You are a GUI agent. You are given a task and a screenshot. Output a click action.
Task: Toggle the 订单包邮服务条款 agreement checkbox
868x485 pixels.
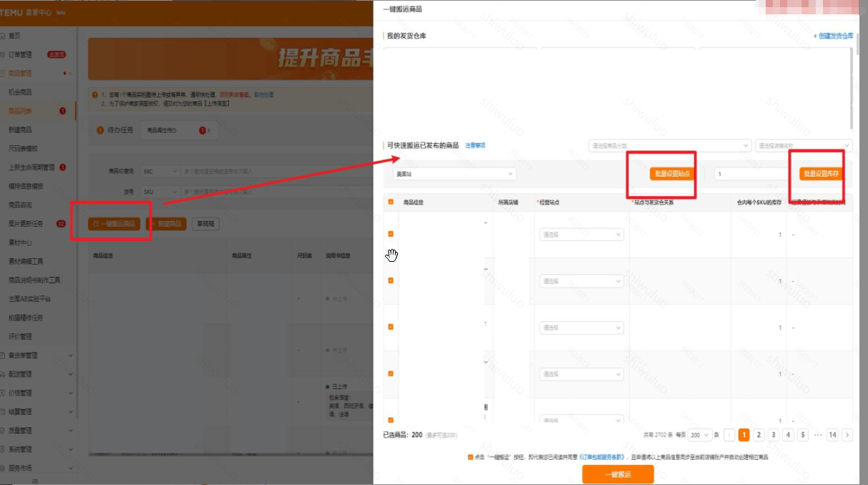coord(469,456)
